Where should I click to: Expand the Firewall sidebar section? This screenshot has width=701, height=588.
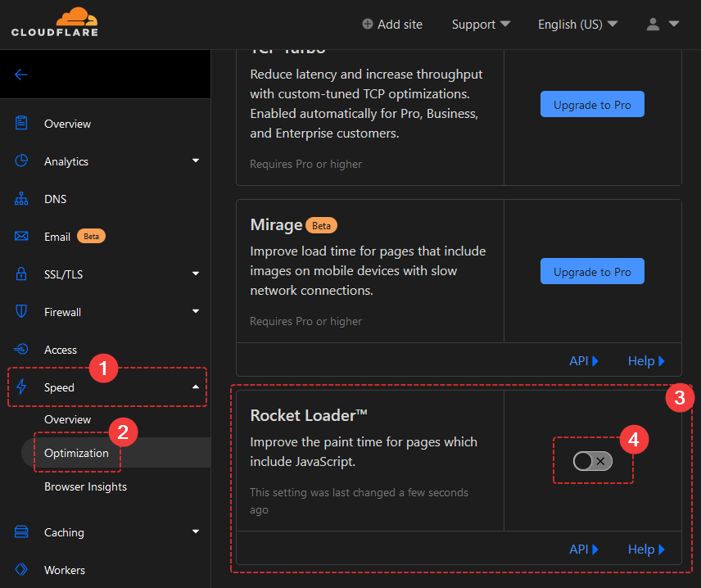pyautogui.click(x=196, y=311)
